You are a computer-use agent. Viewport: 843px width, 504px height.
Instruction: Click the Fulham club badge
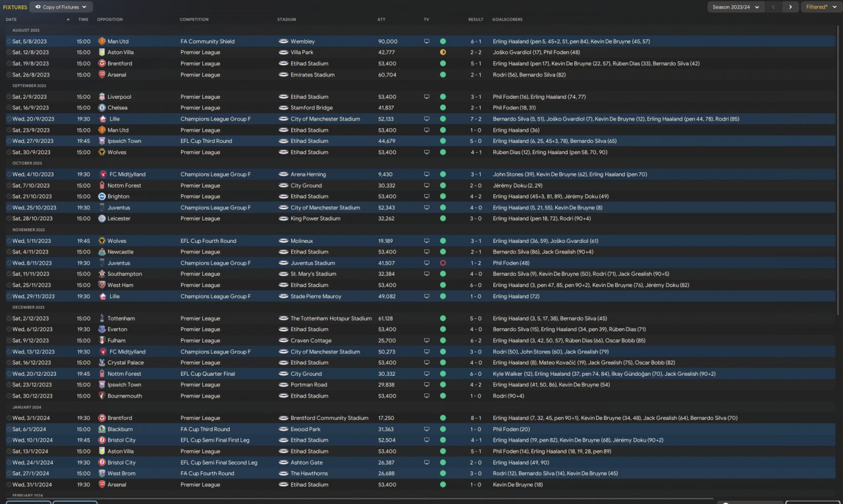(x=102, y=341)
